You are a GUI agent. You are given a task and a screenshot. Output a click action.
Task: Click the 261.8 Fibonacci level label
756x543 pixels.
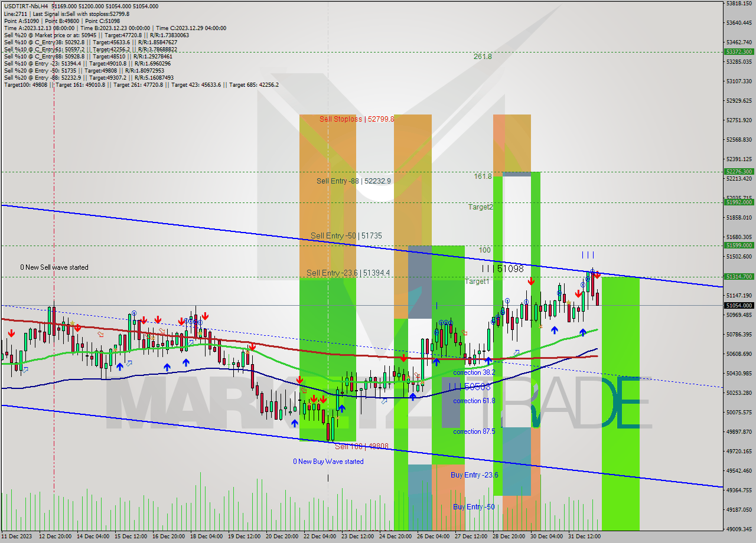click(x=483, y=57)
